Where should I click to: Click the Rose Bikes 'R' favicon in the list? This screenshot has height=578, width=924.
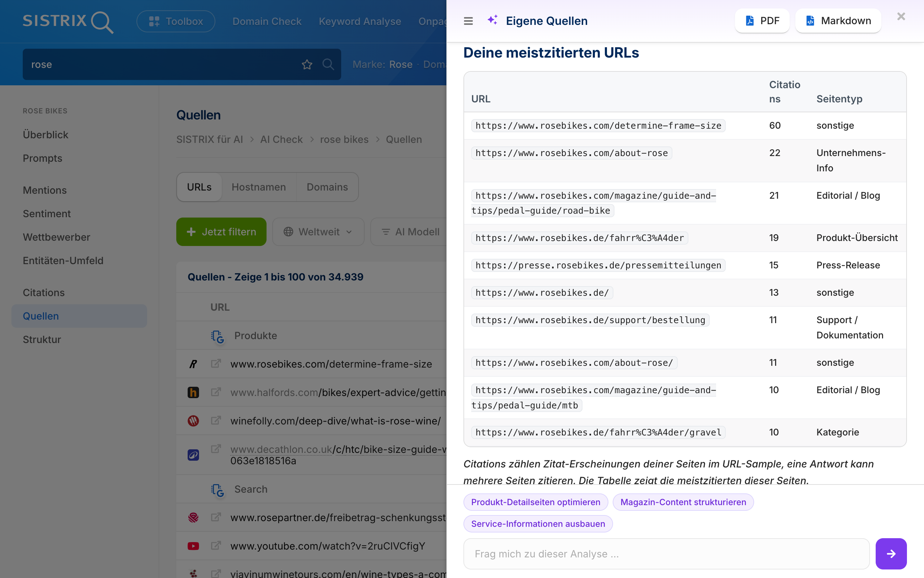coord(193,364)
